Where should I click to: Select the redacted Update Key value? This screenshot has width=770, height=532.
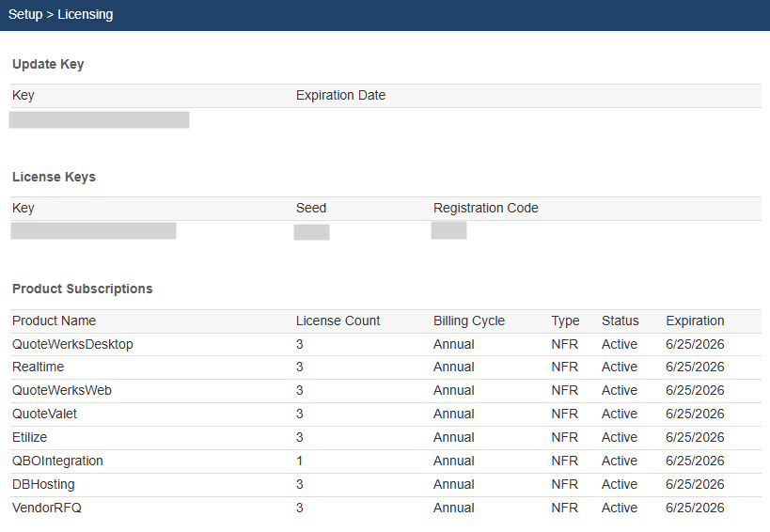(x=99, y=119)
